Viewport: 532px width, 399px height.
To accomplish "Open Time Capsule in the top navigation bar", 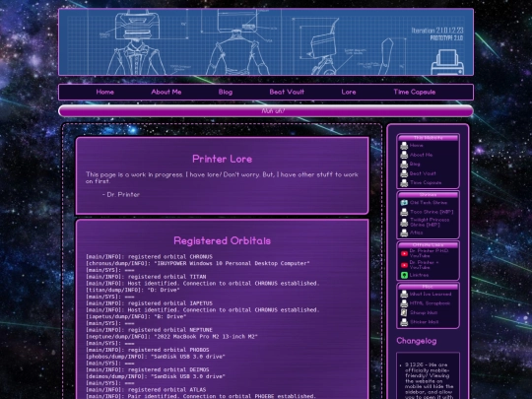I will click(414, 92).
